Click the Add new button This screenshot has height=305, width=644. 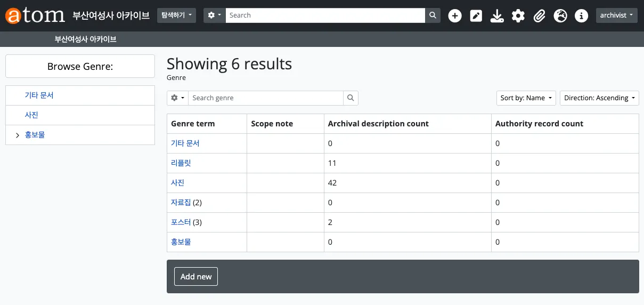pos(196,277)
